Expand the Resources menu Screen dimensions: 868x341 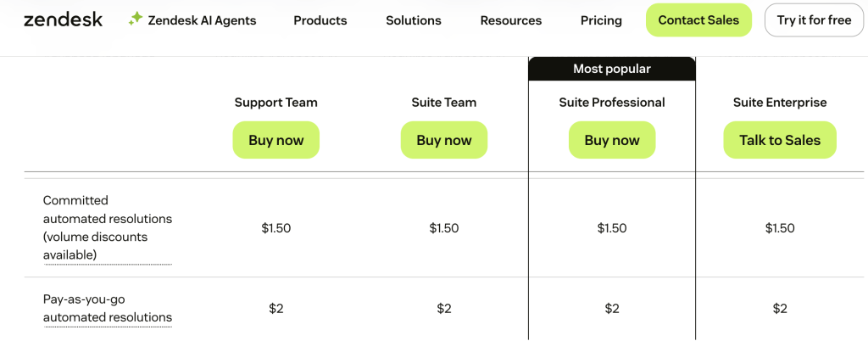tap(510, 20)
